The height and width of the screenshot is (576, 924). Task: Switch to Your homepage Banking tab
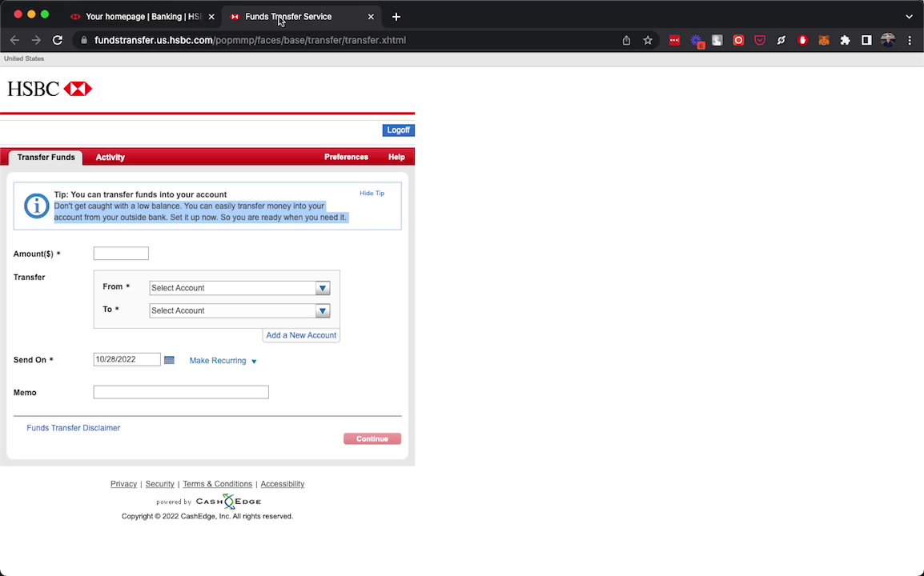[143, 17]
